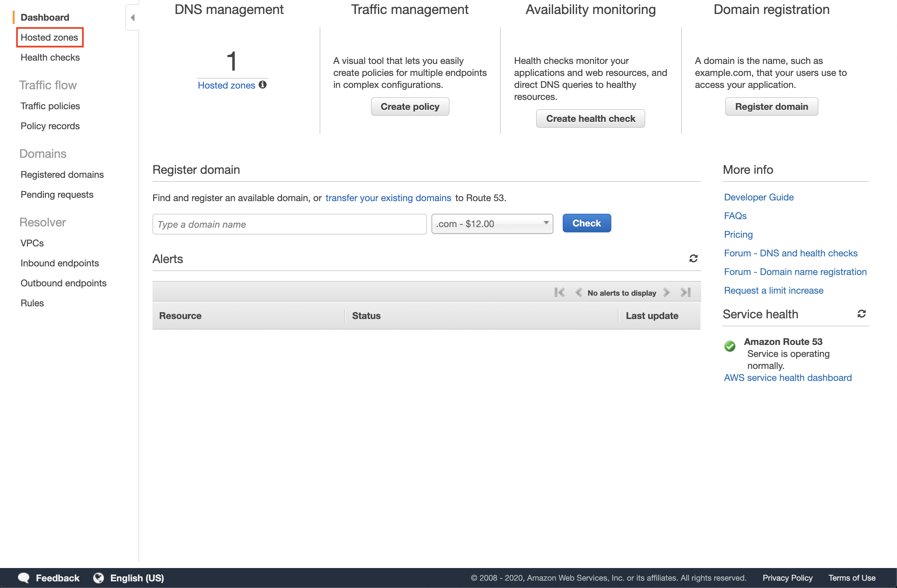897x588 pixels.
Task: Click the blue Check button
Action: (586, 223)
